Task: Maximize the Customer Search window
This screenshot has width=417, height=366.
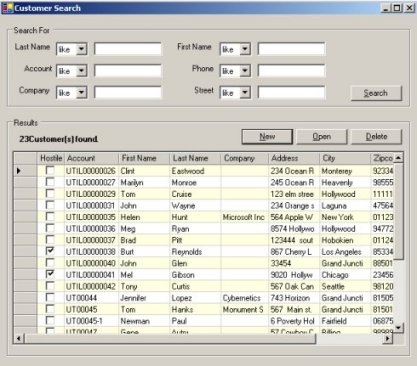Action: 398,8
